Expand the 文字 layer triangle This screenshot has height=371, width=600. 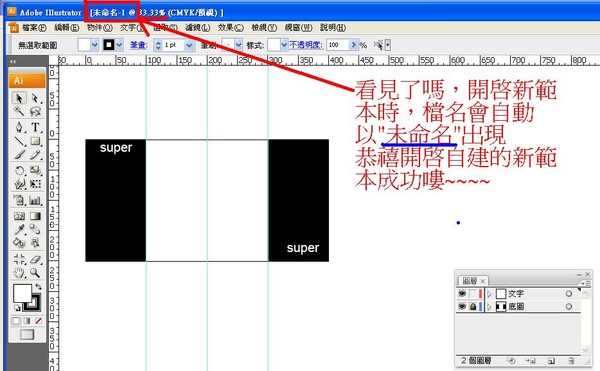[x=489, y=294]
